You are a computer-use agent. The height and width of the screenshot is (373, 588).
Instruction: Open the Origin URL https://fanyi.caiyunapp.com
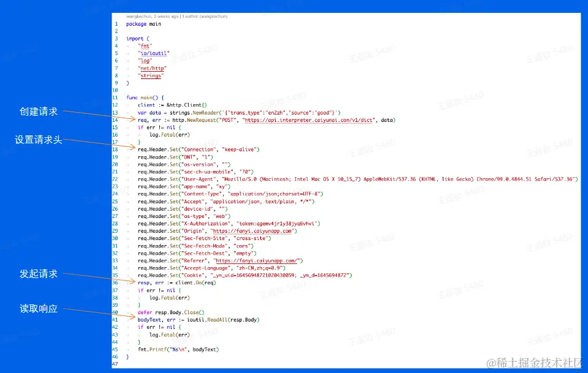coord(254,231)
